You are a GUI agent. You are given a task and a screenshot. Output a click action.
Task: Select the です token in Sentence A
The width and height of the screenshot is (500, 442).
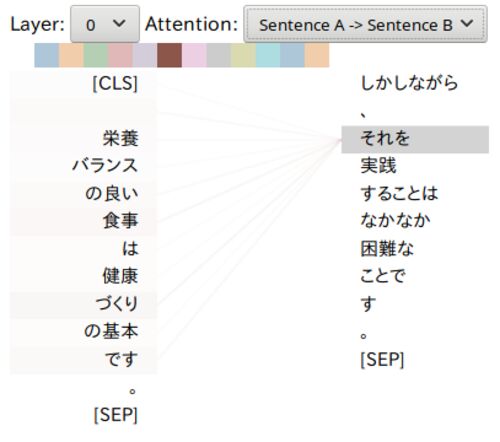[x=121, y=359]
